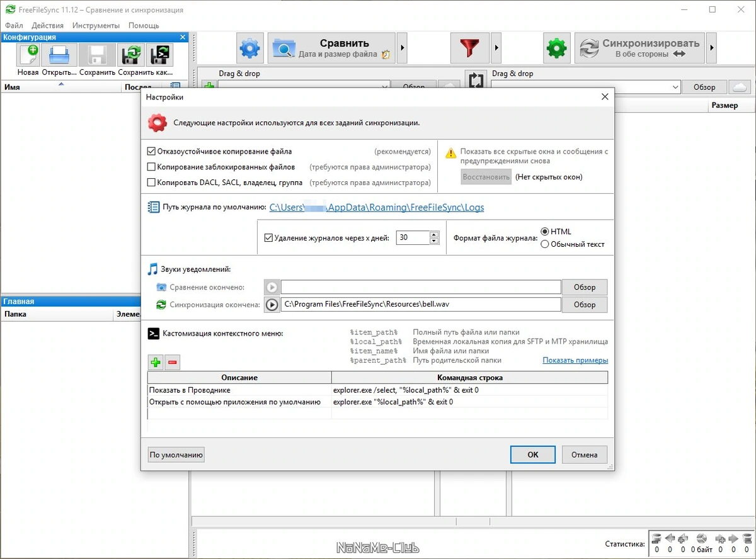The height and width of the screenshot is (559, 756).
Task: Play the Сравнение окончено sound
Action: [x=272, y=287]
